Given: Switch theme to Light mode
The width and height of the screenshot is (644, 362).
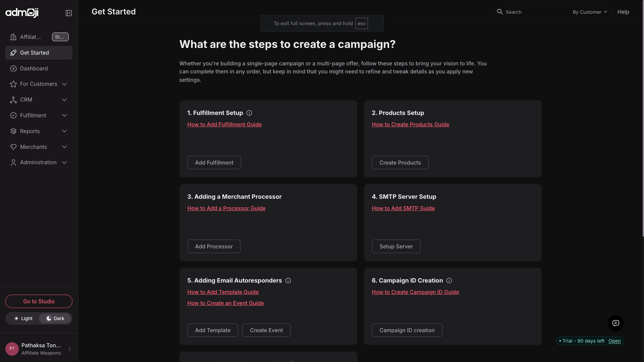Looking at the screenshot, I should pos(23,318).
